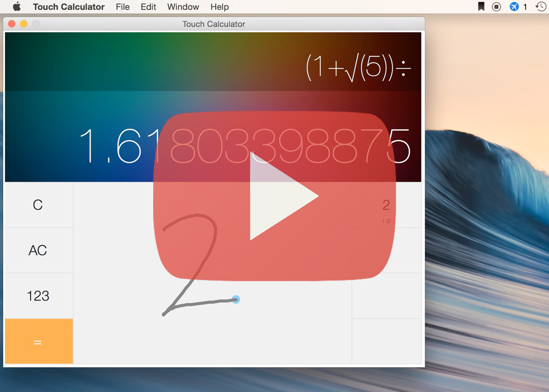549x392 pixels.
Task: Open the Help menu
Action: [x=220, y=7]
